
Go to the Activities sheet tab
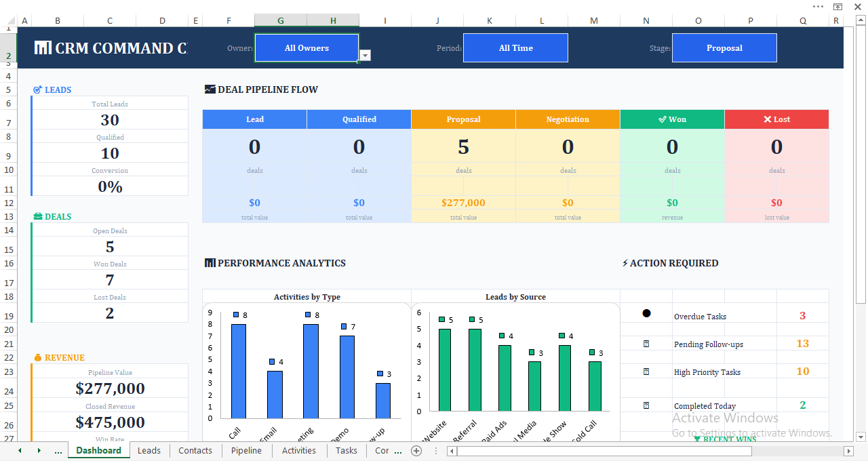pyautogui.click(x=299, y=451)
